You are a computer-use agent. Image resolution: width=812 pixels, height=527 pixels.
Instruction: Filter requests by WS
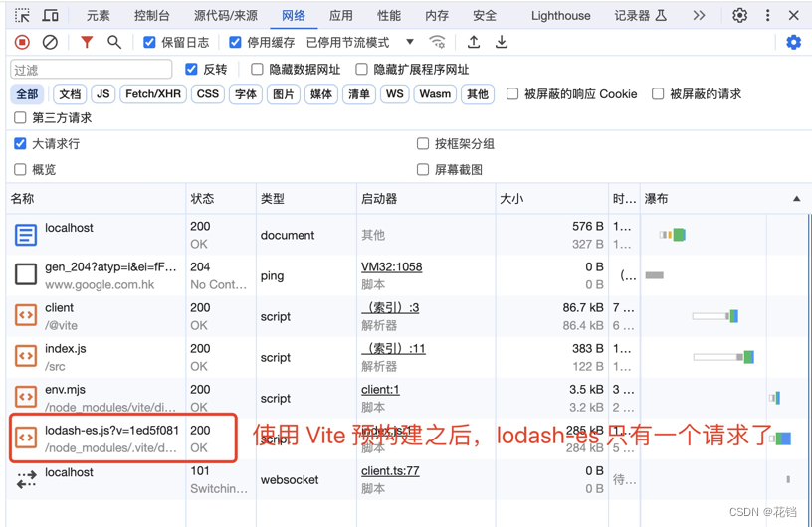click(x=395, y=94)
